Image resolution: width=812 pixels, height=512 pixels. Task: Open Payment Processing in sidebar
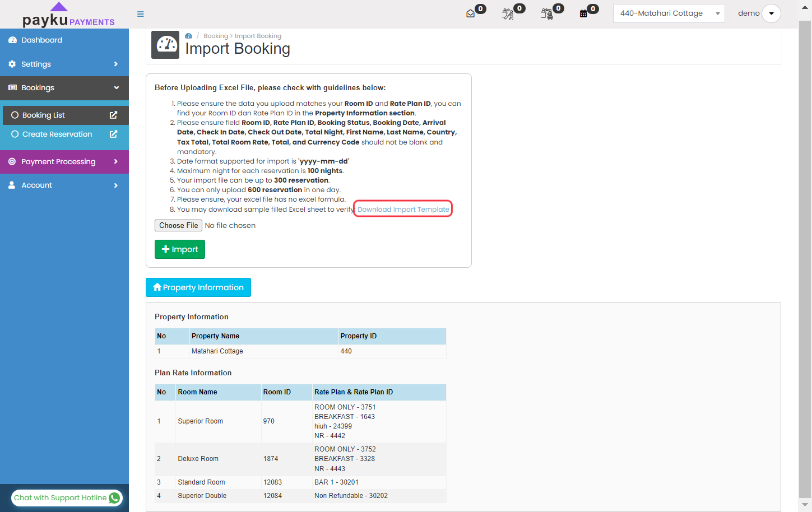64,161
